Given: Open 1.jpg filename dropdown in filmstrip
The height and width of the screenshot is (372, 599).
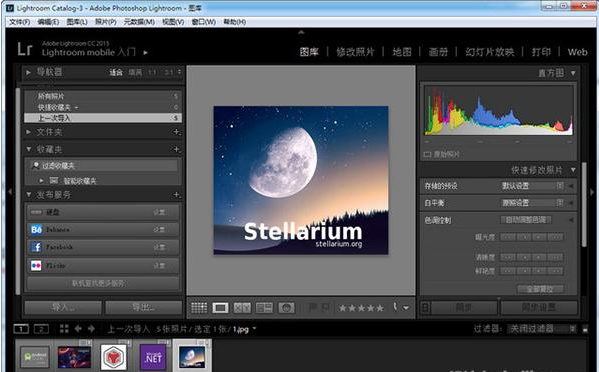Looking at the screenshot, I should tap(254, 328).
